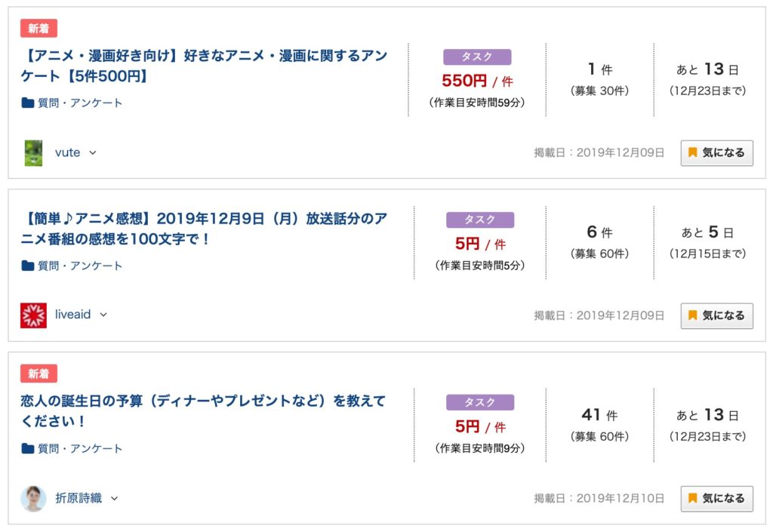The image size is (773, 532).
Task: Open the 恋人の誕生日の予算 task title
Action: point(203,411)
